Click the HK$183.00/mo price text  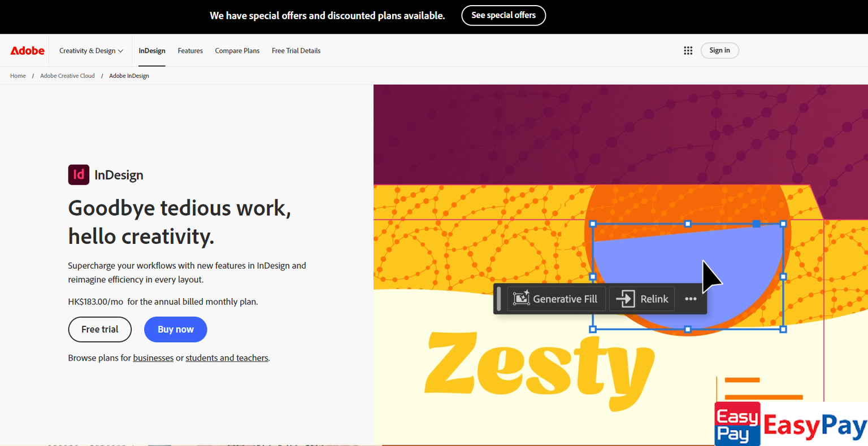click(96, 301)
